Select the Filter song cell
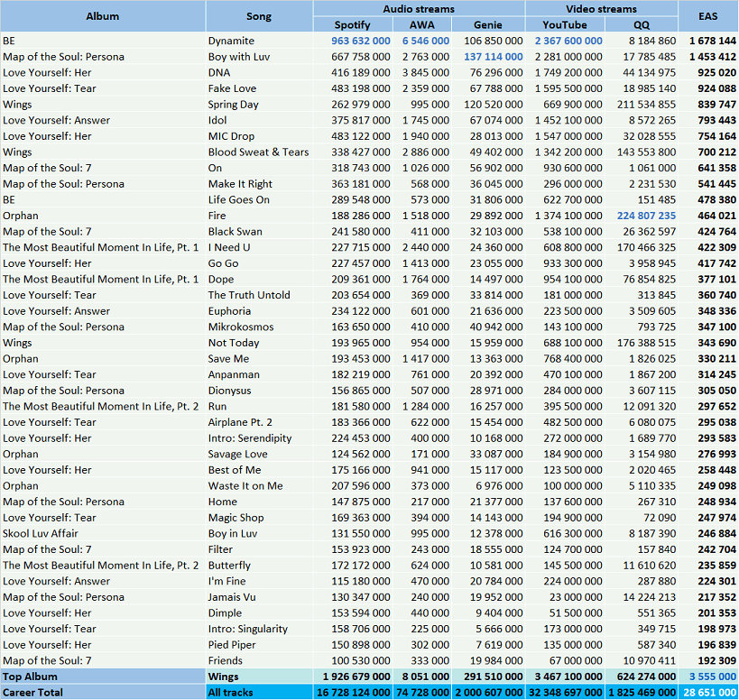 259,549
